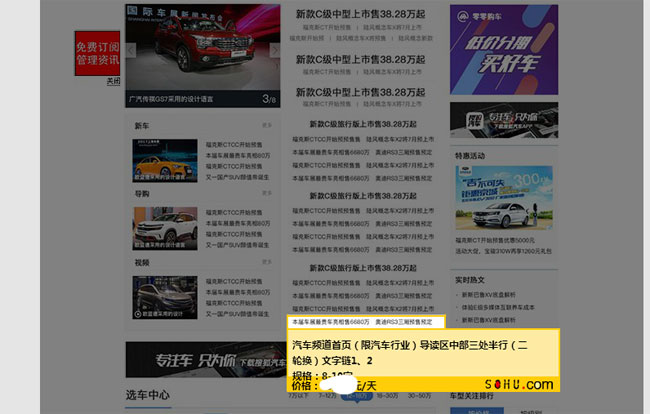Select the 7万以下 price range tab
This screenshot has height=414, width=650.
point(298,396)
